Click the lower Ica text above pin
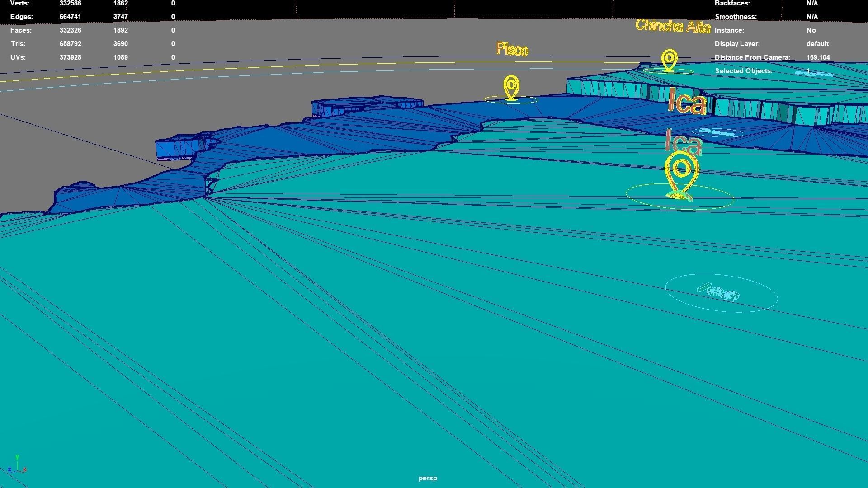868x488 pixels. pos(683,142)
